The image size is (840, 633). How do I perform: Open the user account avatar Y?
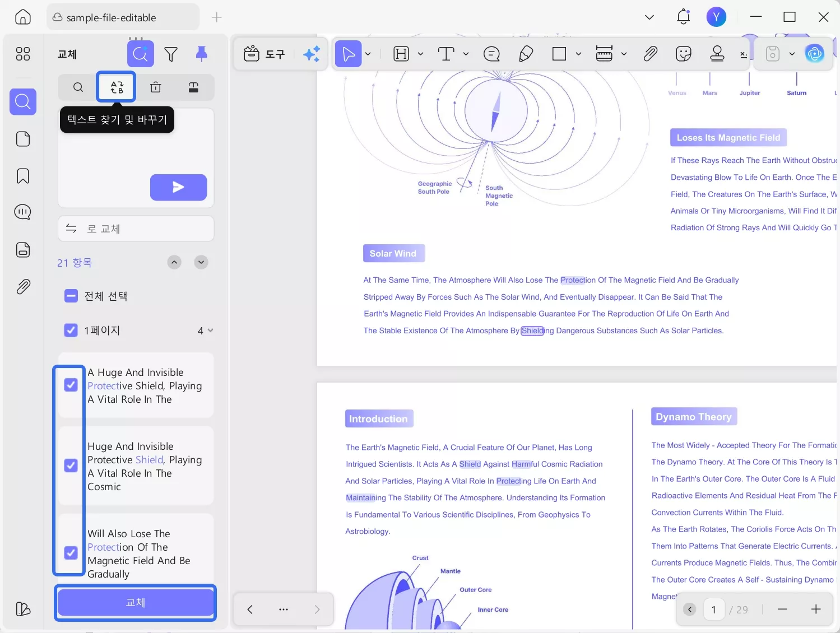(x=716, y=17)
